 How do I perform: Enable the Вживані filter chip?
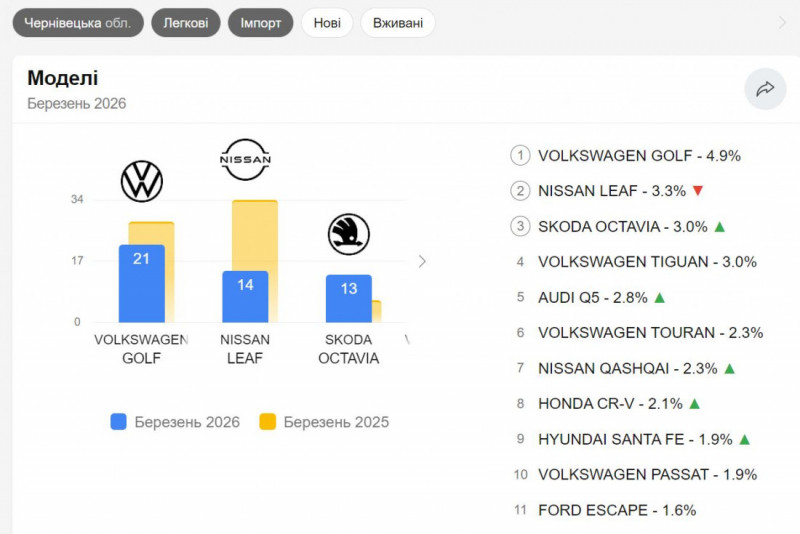pyautogui.click(x=397, y=23)
